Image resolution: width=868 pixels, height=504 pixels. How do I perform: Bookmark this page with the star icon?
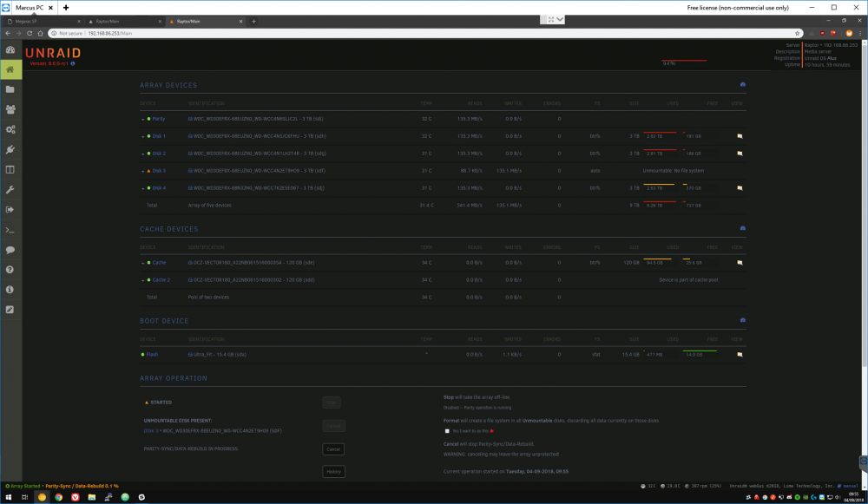(x=797, y=33)
